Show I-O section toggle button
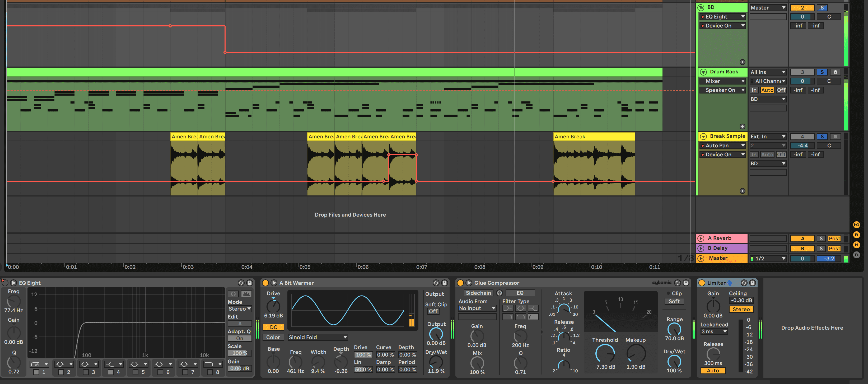 coord(856,225)
